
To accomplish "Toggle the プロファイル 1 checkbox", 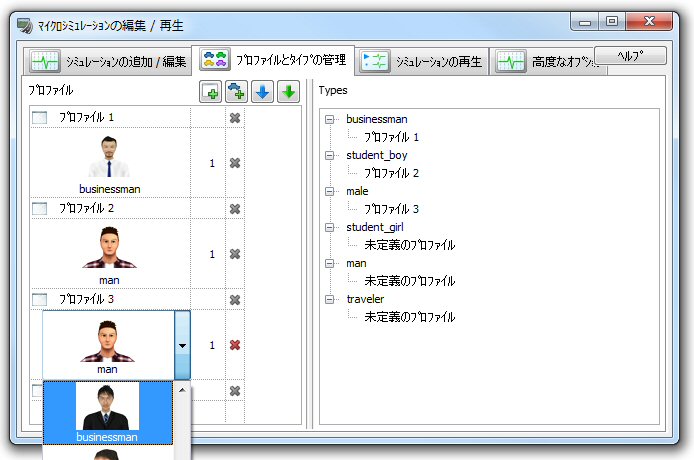I will point(39,118).
